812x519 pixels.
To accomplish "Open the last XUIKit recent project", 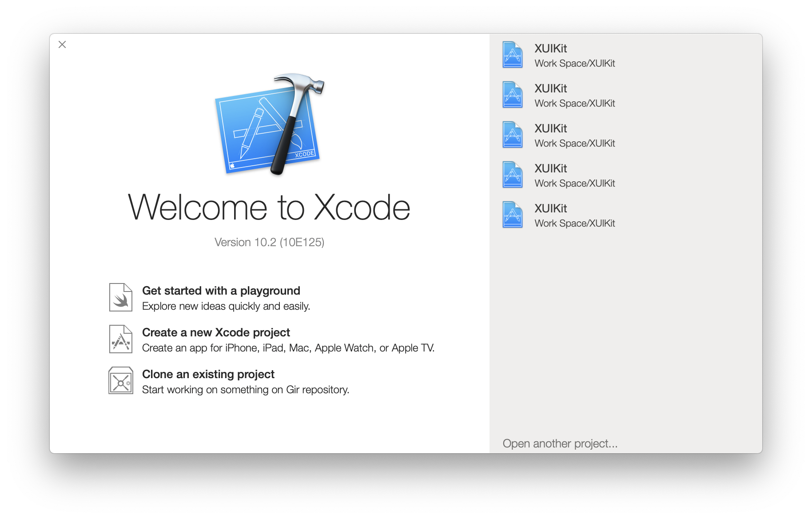I will 626,215.
